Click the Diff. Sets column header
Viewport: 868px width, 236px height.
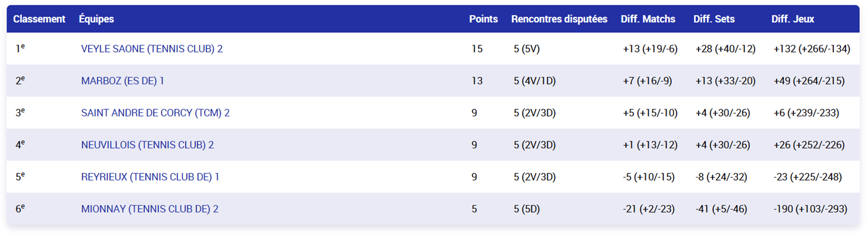(x=714, y=19)
